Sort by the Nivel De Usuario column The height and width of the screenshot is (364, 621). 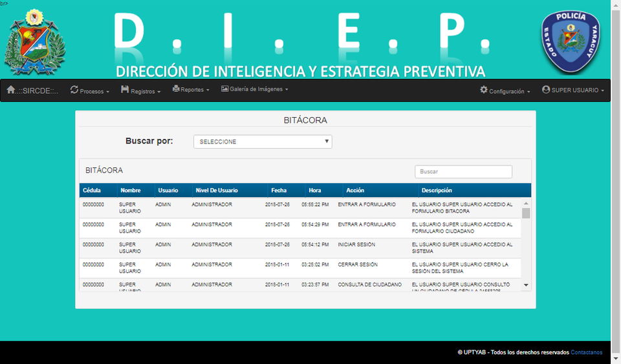point(217,190)
